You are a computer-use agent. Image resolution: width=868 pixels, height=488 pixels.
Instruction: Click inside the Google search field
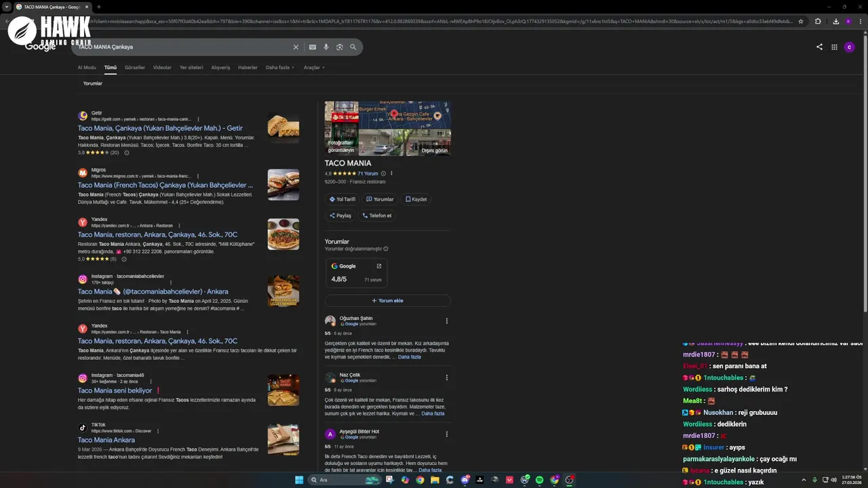(183, 47)
